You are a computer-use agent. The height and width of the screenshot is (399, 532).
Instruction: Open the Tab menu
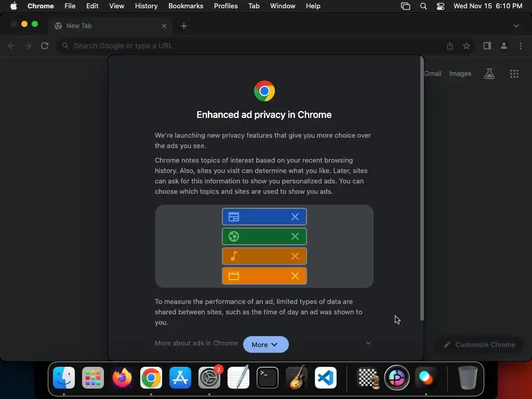click(254, 6)
